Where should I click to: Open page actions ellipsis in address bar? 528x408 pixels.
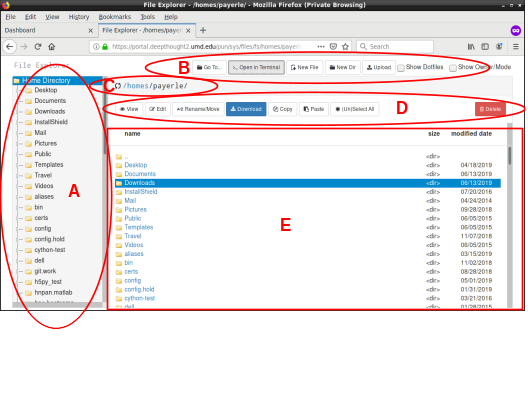coord(321,46)
